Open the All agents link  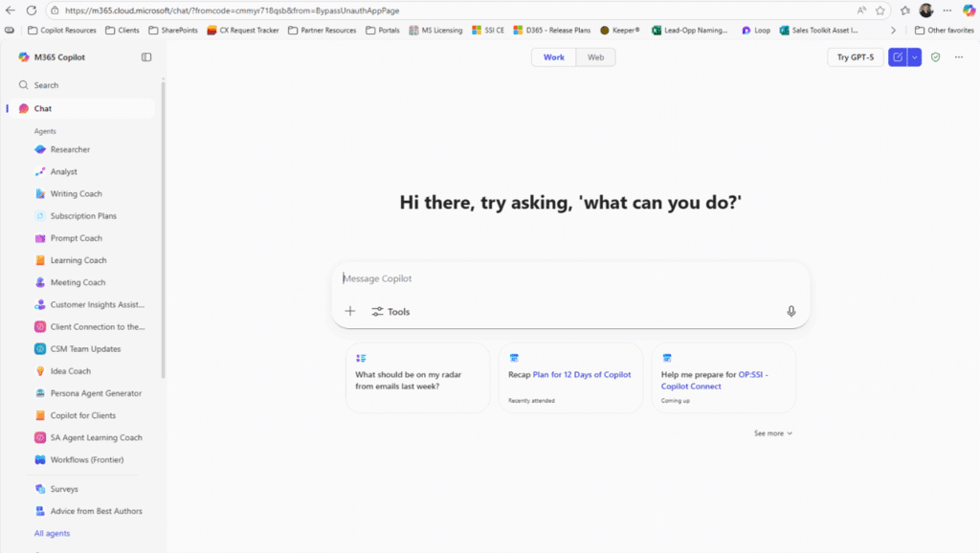[52, 532]
